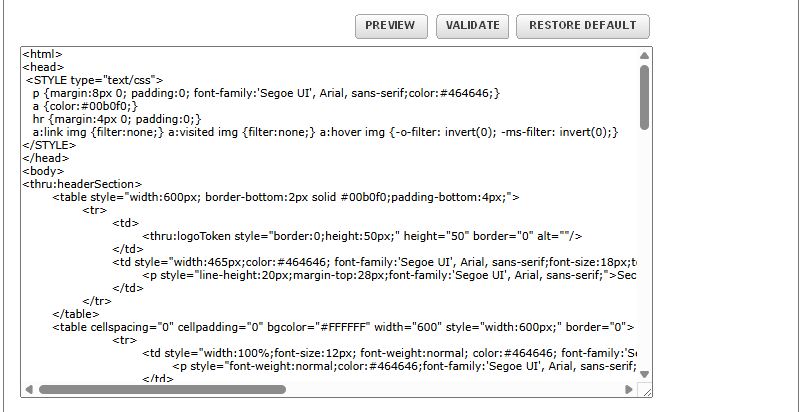Click empty vertical scrollbar track below thumb

coord(644,250)
